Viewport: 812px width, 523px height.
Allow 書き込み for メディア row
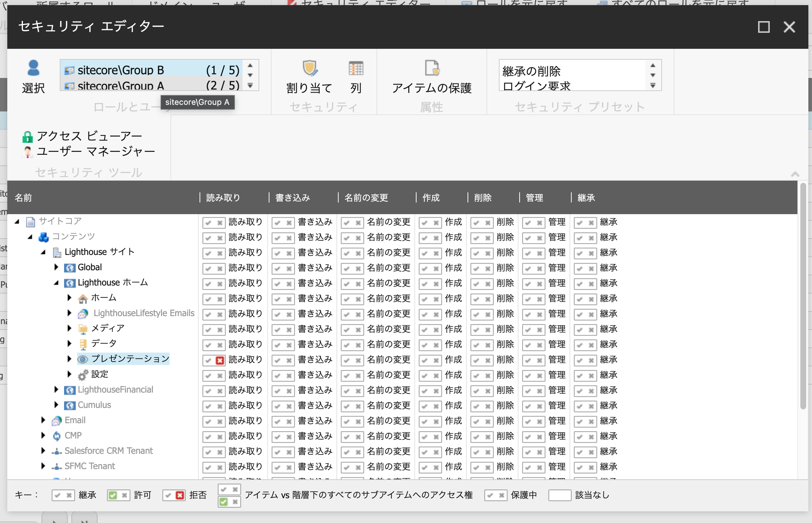(277, 330)
